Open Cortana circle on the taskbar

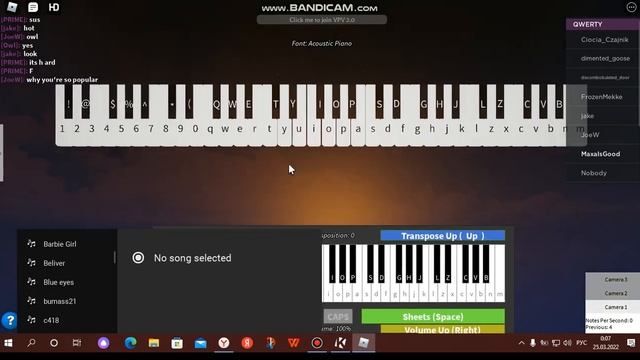tap(54, 343)
